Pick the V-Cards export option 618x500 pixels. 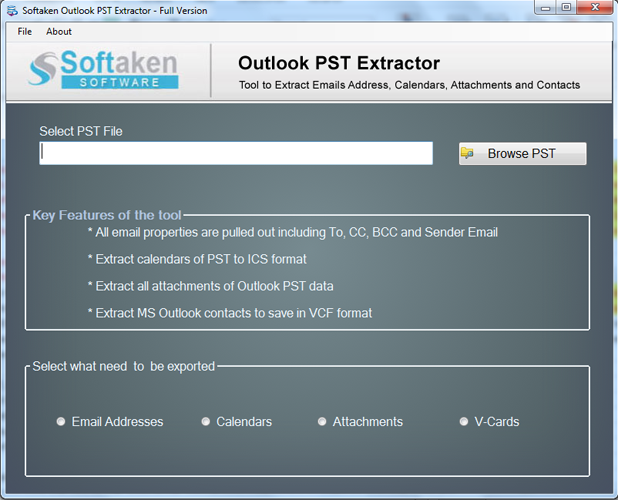click(464, 422)
